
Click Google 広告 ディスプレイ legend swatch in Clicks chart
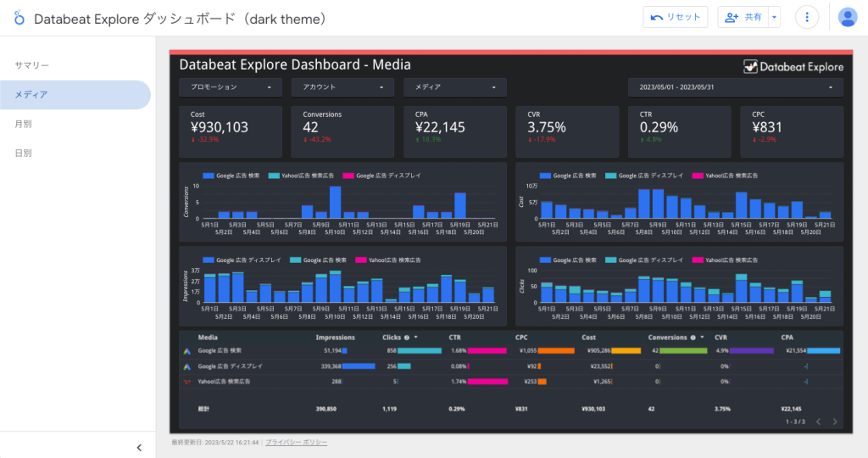pyautogui.click(x=610, y=260)
